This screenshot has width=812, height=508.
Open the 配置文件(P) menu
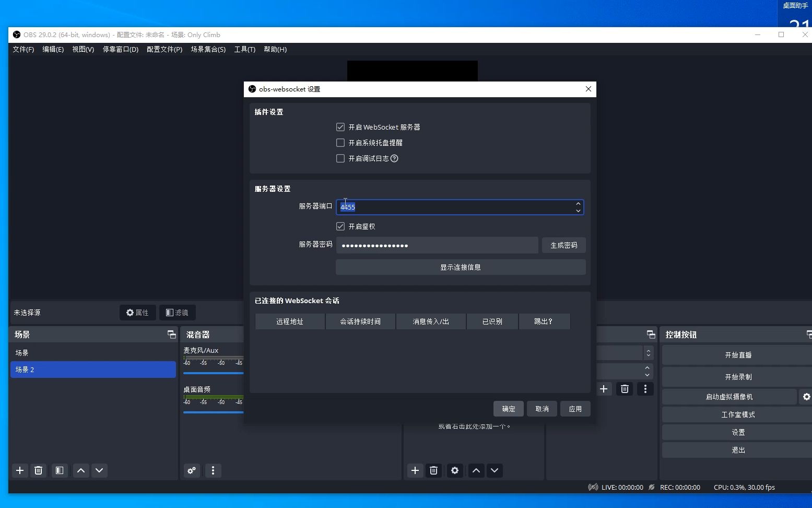pyautogui.click(x=164, y=49)
